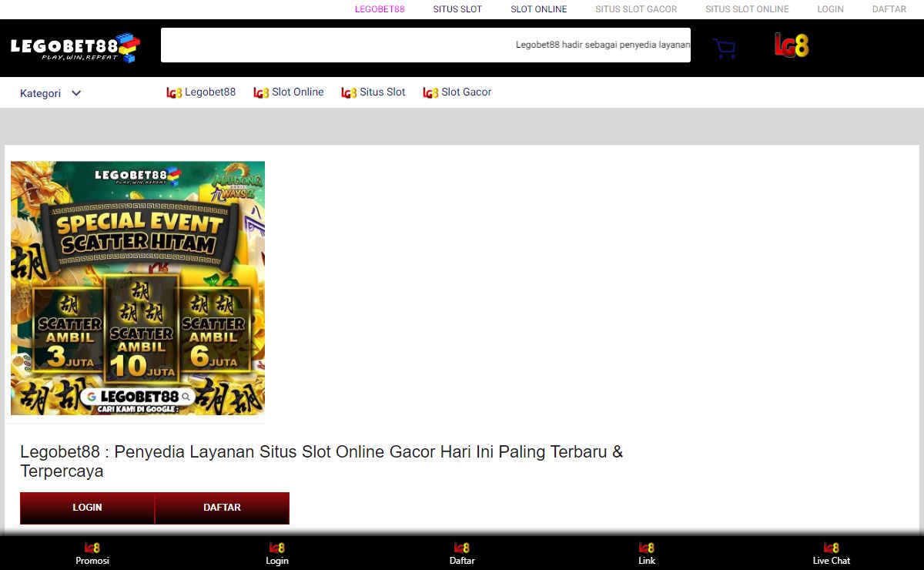The width and height of the screenshot is (924, 570).
Task: Click the Promosi icon in bottom bar
Action: [x=92, y=548]
